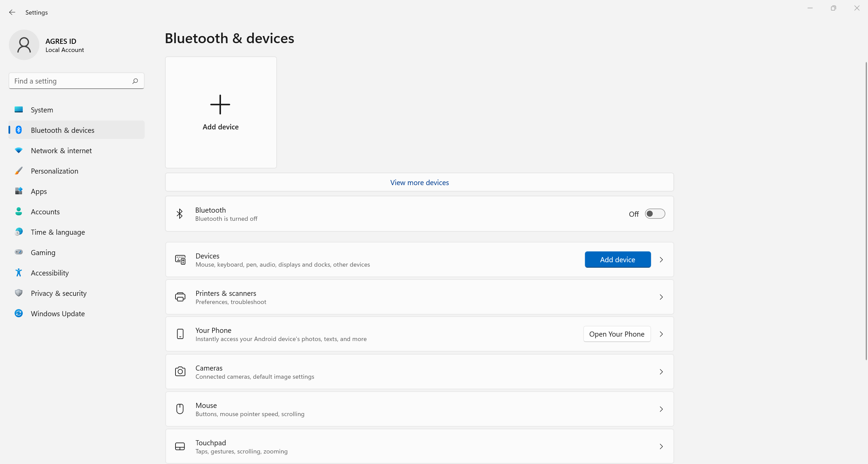Click the user avatar icon

(24, 45)
